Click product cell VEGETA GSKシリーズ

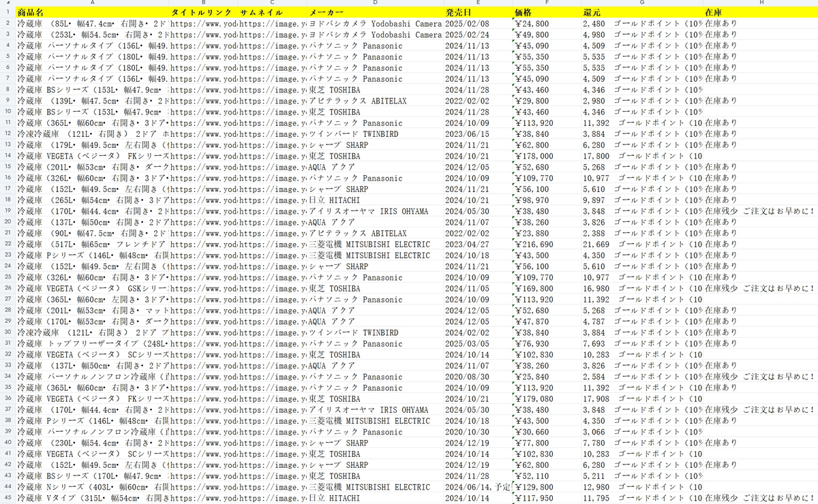[x=92, y=289]
